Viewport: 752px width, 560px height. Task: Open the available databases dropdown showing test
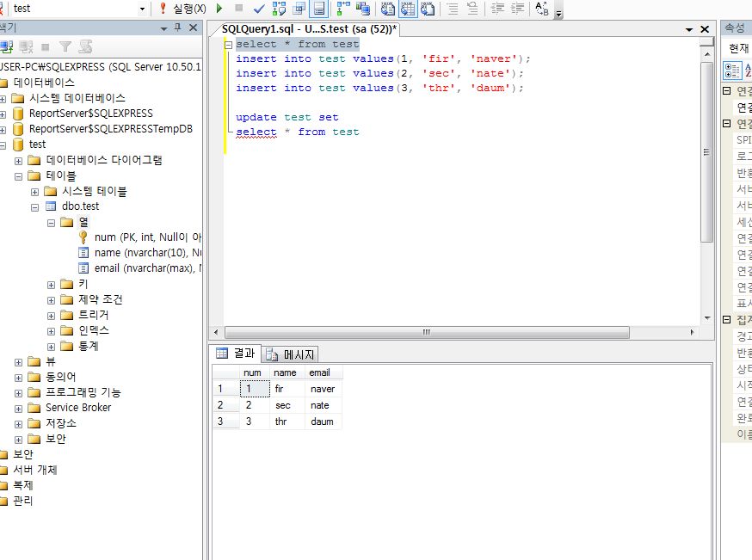143,9
